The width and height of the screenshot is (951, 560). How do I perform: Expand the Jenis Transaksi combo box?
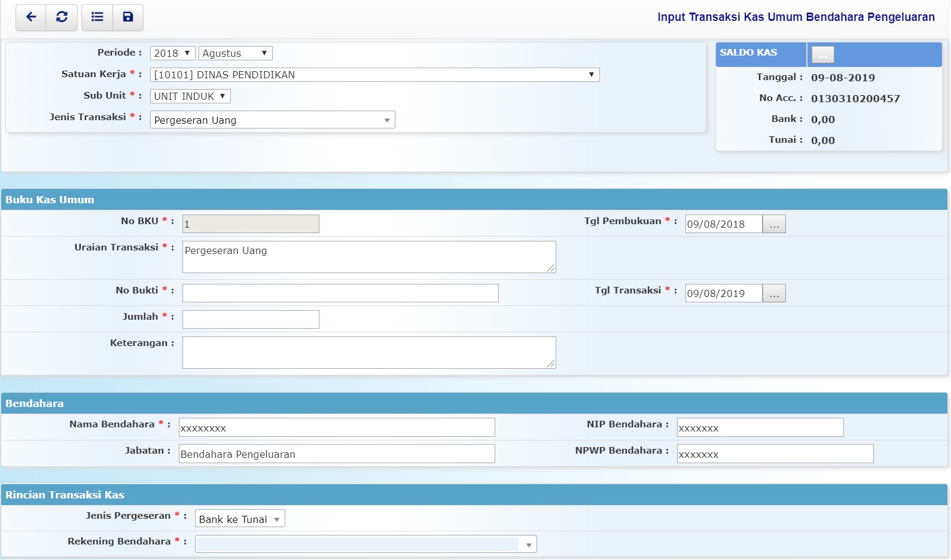(272, 120)
